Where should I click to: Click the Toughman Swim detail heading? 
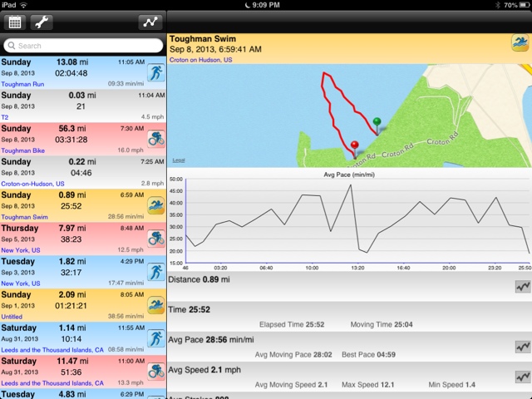(203, 39)
